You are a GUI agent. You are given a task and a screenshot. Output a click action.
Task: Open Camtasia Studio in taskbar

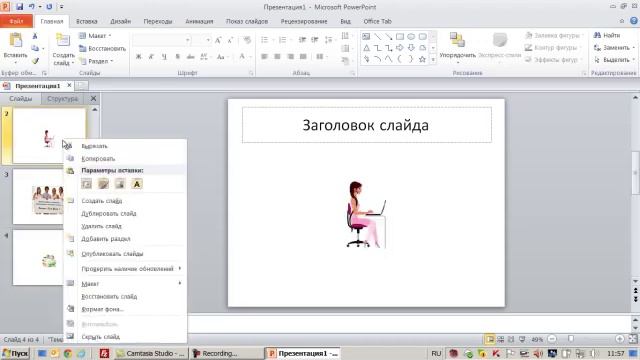coord(150,353)
